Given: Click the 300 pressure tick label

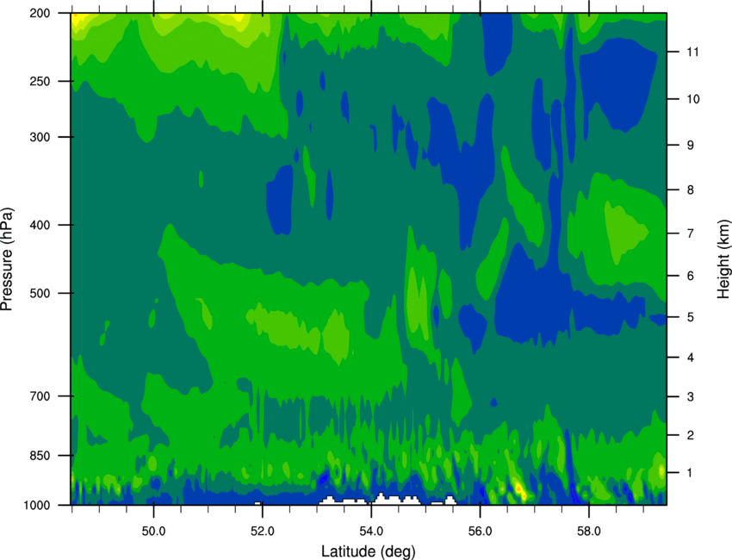Looking at the screenshot, I should (40, 137).
